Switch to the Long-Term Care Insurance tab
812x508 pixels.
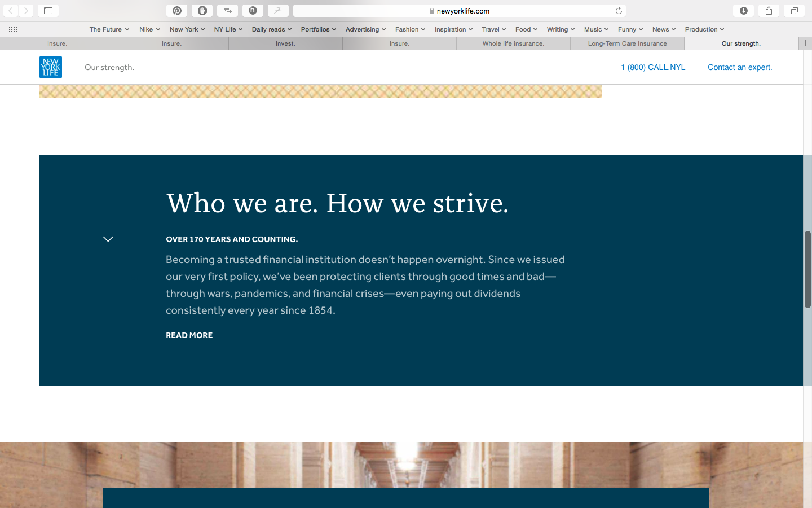point(627,43)
